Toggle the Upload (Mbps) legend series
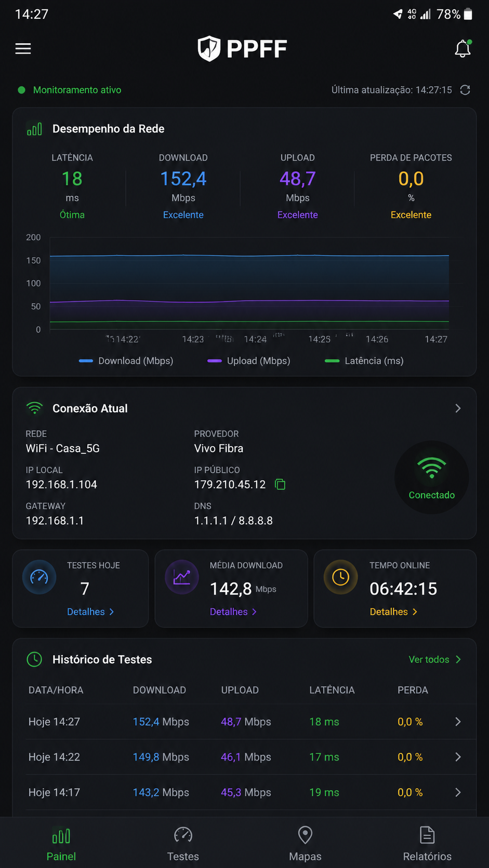 coord(248,361)
